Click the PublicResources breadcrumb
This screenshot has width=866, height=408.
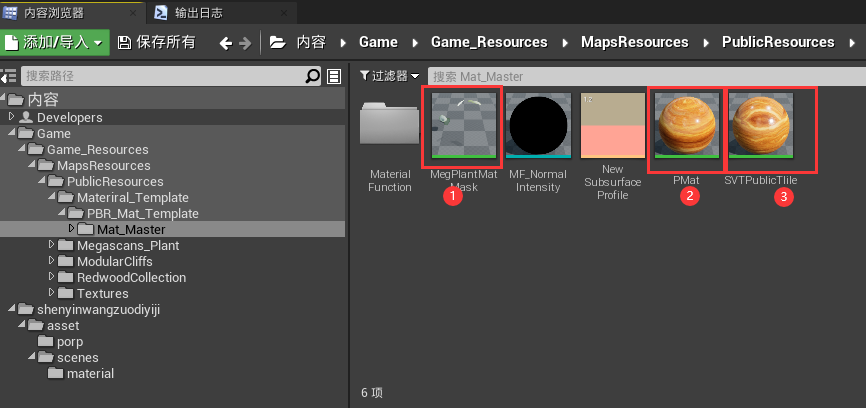tap(778, 43)
